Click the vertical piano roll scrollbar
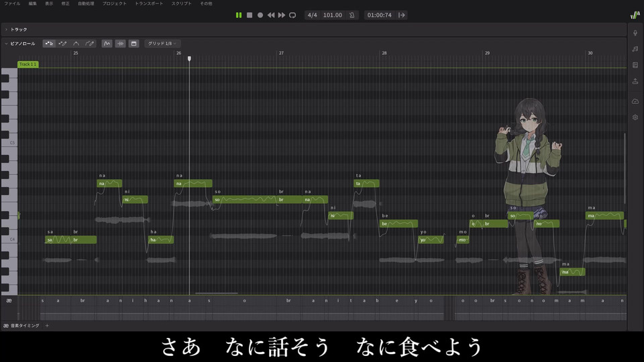Image resolution: width=644 pixels, height=362 pixels. click(625, 168)
